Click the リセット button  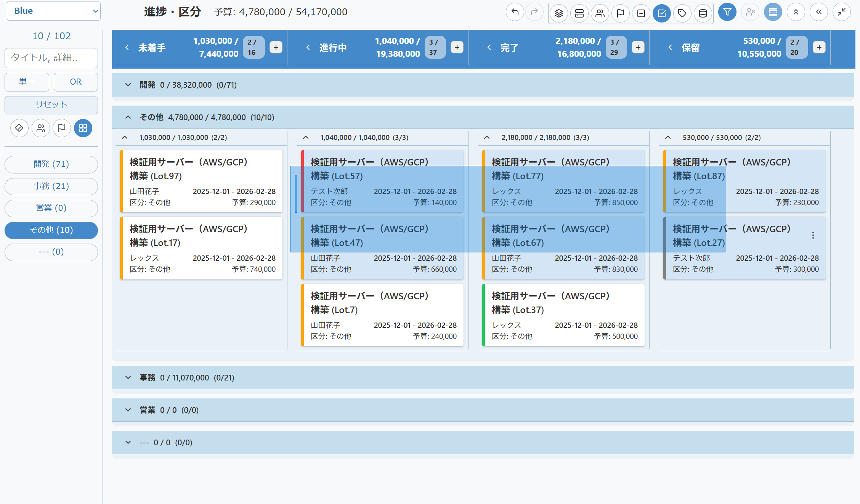(51, 104)
